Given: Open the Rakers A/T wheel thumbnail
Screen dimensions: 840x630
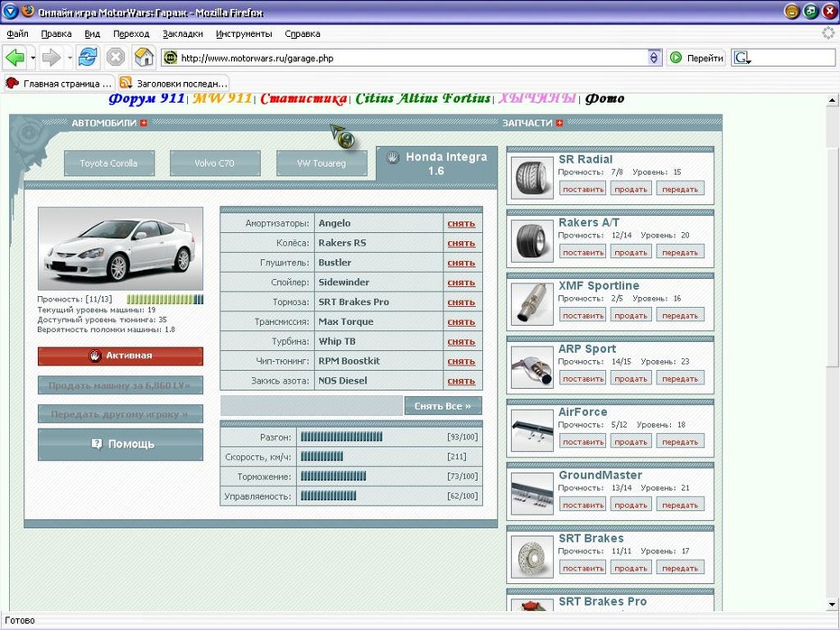Looking at the screenshot, I should [x=532, y=241].
